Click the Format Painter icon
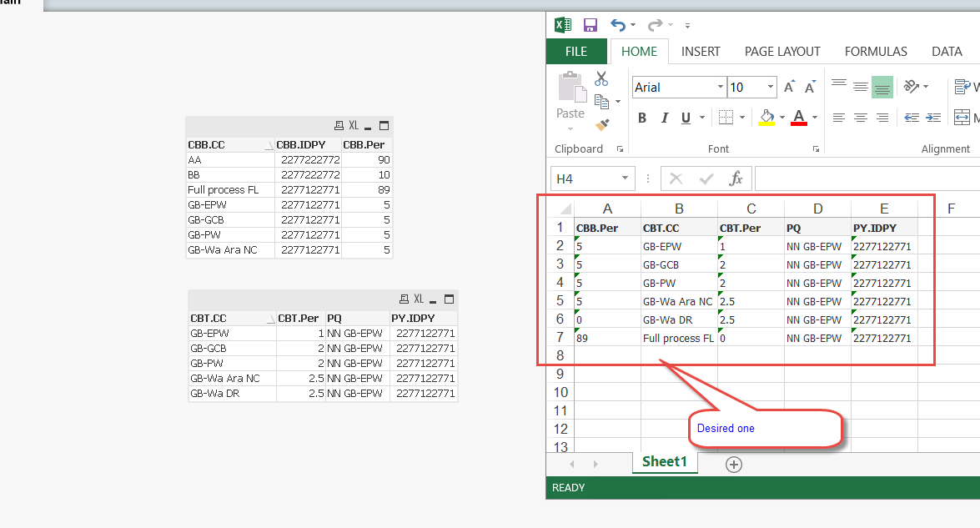The image size is (980, 528). point(603,124)
